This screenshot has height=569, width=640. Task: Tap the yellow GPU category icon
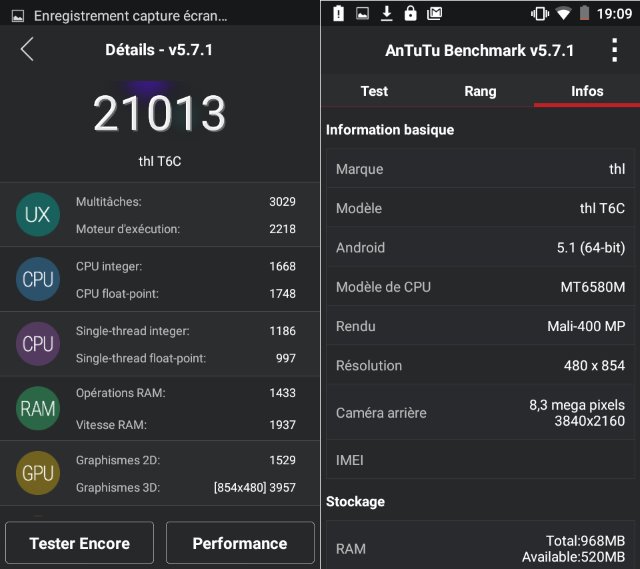pyautogui.click(x=38, y=473)
